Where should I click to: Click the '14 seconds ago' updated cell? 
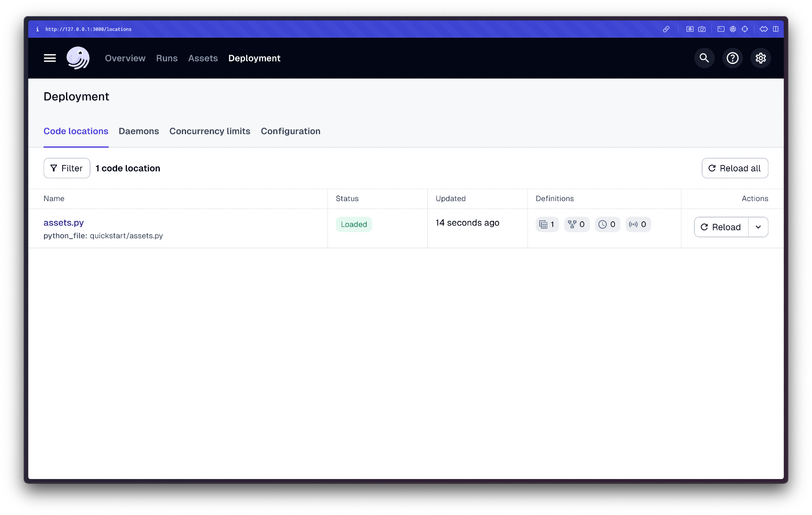click(x=467, y=223)
